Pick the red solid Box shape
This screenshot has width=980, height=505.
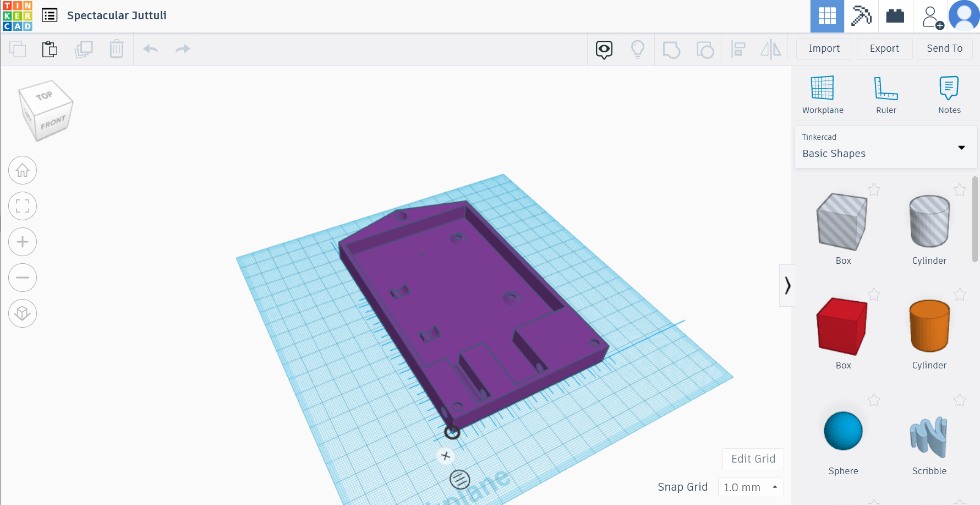click(x=842, y=326)
